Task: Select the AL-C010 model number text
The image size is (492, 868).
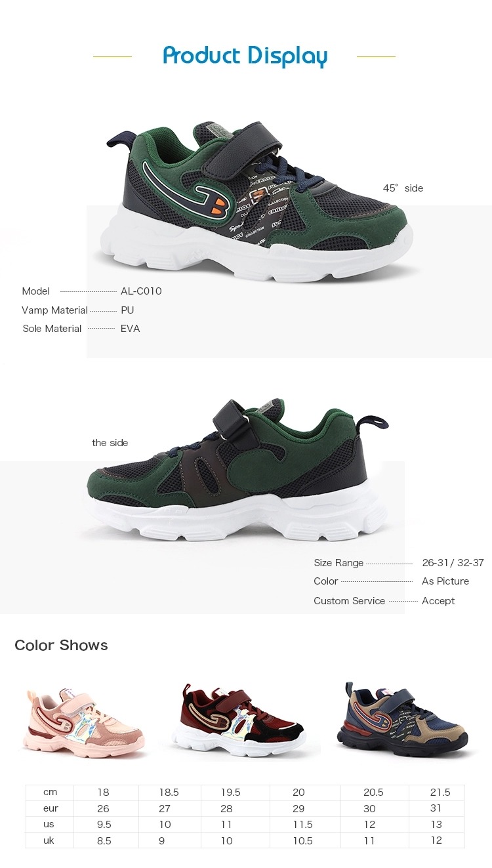Action: (x=141, y=291)
